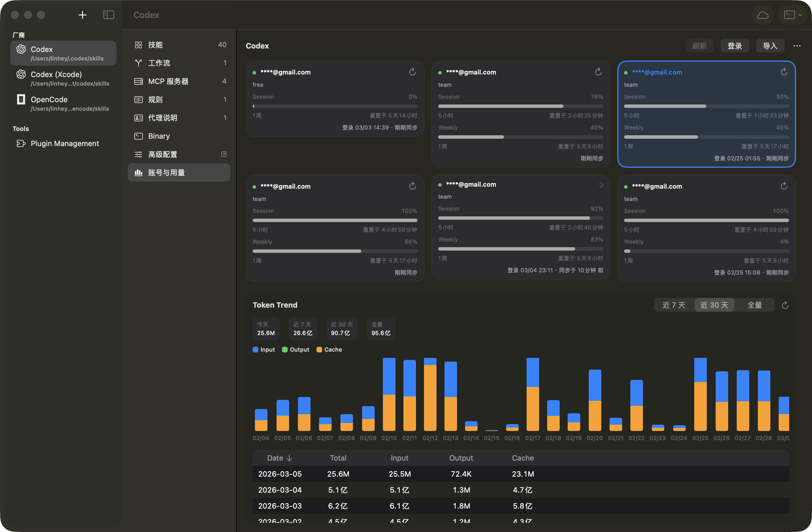Toggle the sidebar panel icon
Image resolution: width=812 pixels, height=532 pixels.
click(x=109, y=15)
